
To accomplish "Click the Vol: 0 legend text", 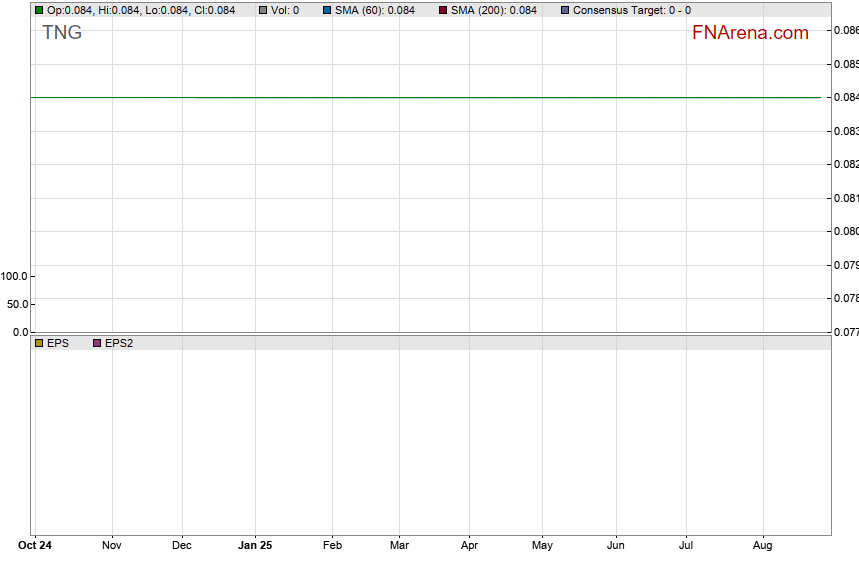I will click(x=285, y=10).
